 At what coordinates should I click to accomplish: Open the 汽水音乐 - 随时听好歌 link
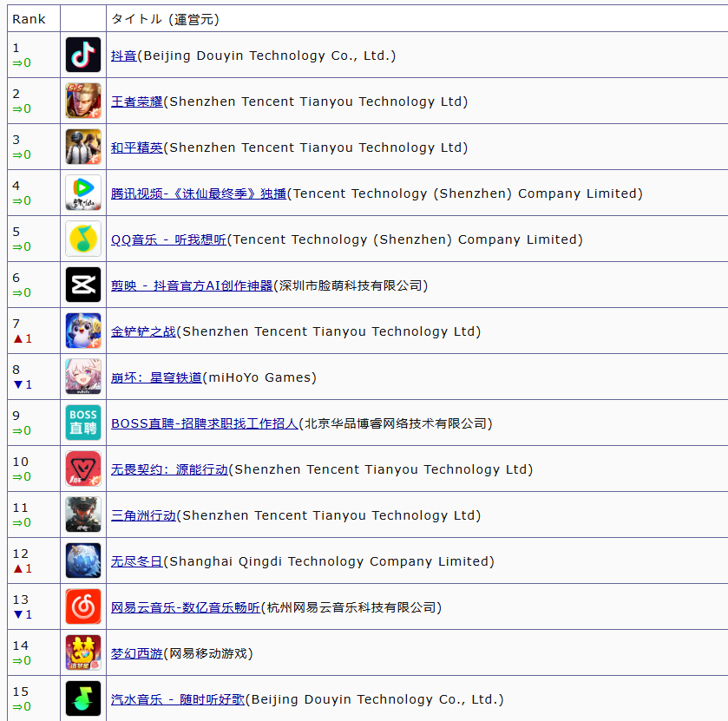pos(178,699)
